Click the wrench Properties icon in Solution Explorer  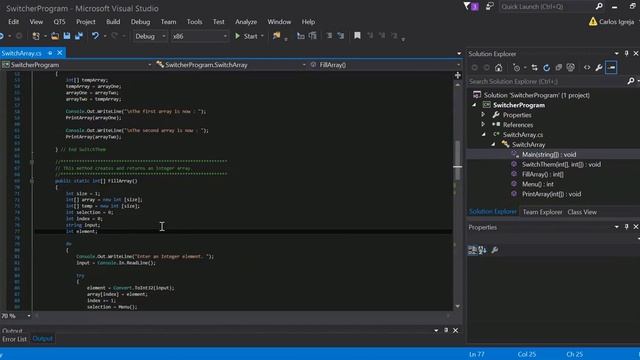pyautogui.click(x=599, y=68)
